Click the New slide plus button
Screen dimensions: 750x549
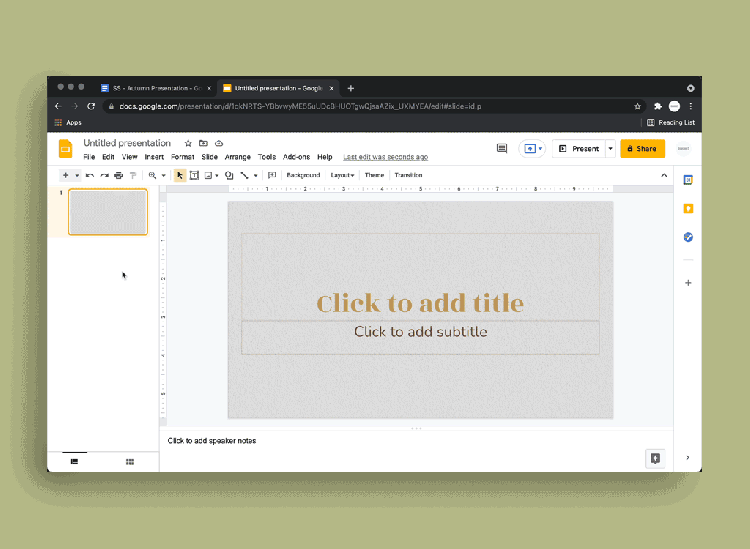[x=66, y=175]
